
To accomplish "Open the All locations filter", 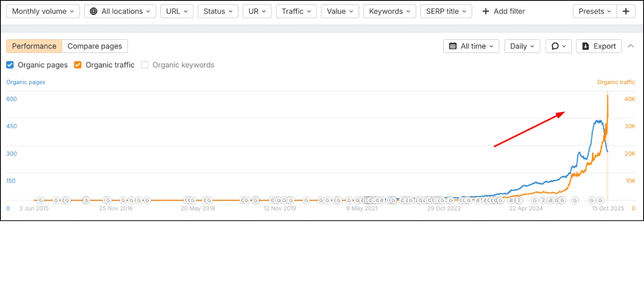I will click(x=120, y=11).
